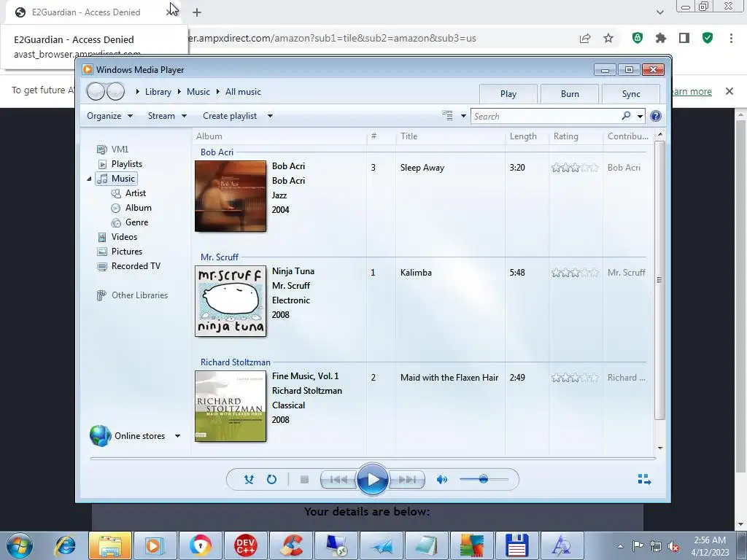Start playback with the big Play button
This screenshot has height=560, width=747.
point(372,480)
